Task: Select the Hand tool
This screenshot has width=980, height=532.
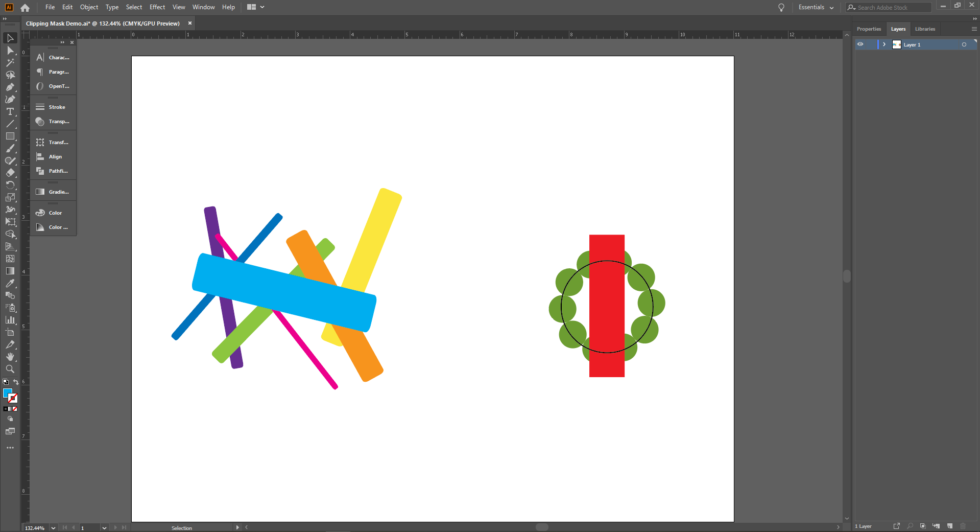Action: point(10,357)
